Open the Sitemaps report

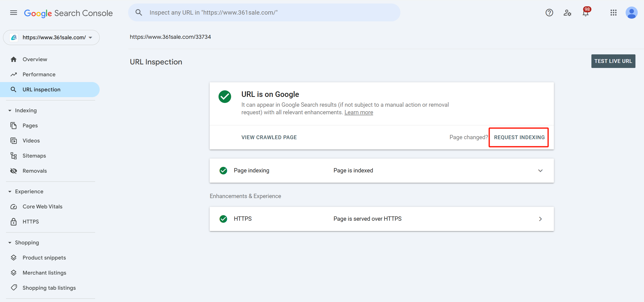[34, 156]
